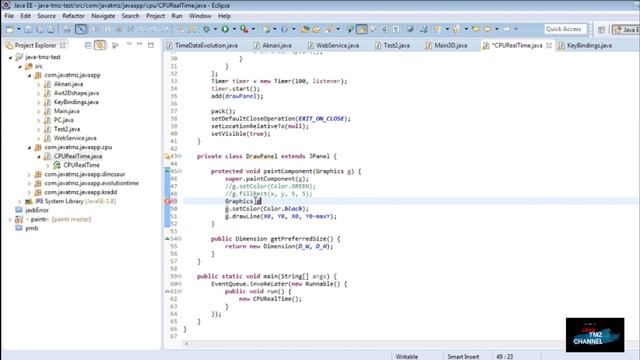This screenshot has width=640, height=360.
Task: Click the 49 : 23 cursor position status
Action: 504,356
